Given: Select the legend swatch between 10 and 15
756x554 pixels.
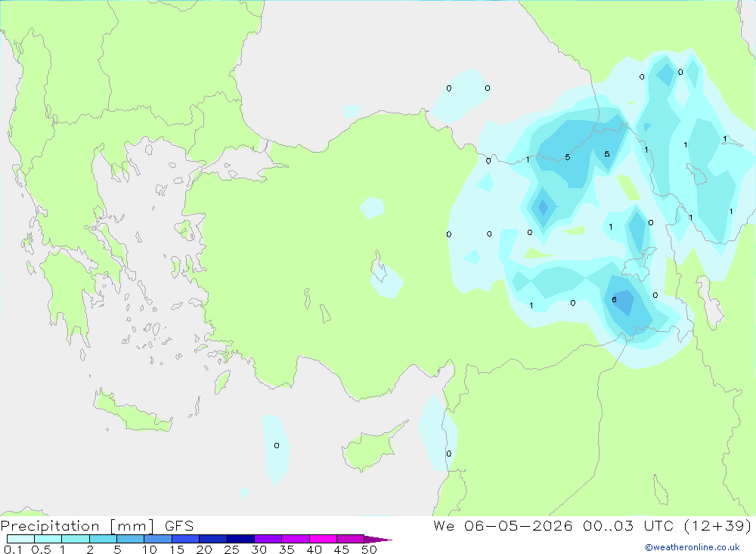Looking at the screenshot, I should pyautogui.click(x=158, y=539).
